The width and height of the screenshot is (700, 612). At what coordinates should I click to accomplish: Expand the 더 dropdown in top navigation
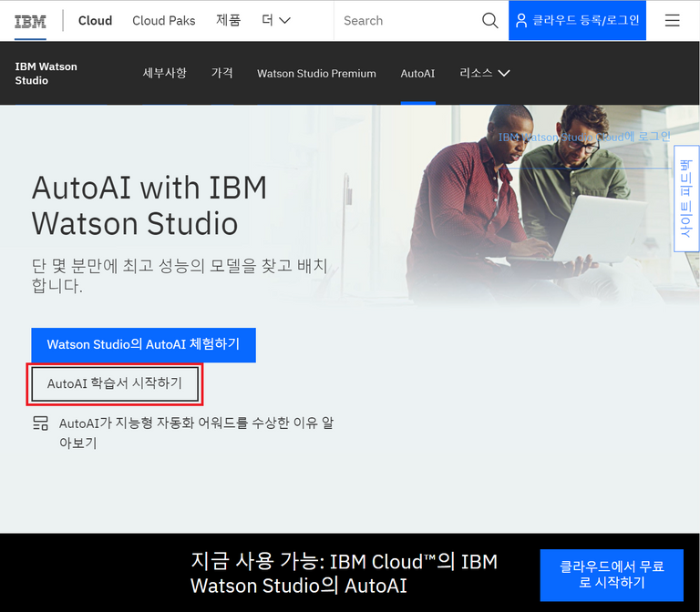[x=276, y=21]
